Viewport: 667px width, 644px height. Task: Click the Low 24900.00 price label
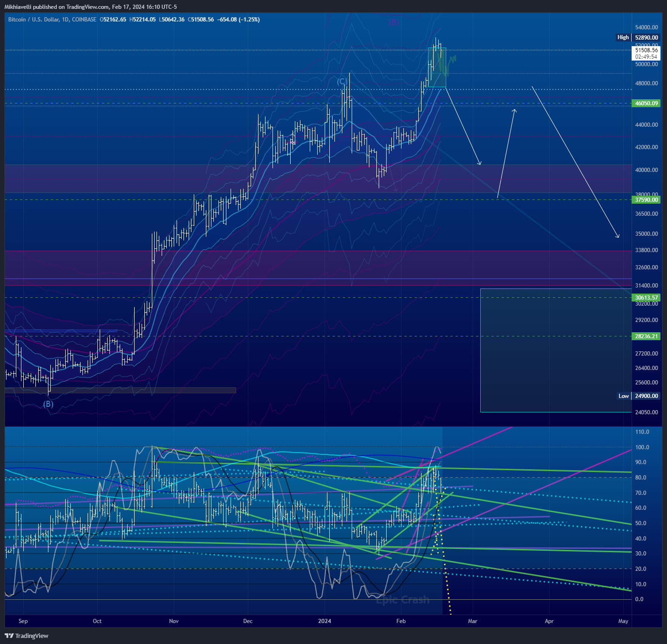[639, 396]
